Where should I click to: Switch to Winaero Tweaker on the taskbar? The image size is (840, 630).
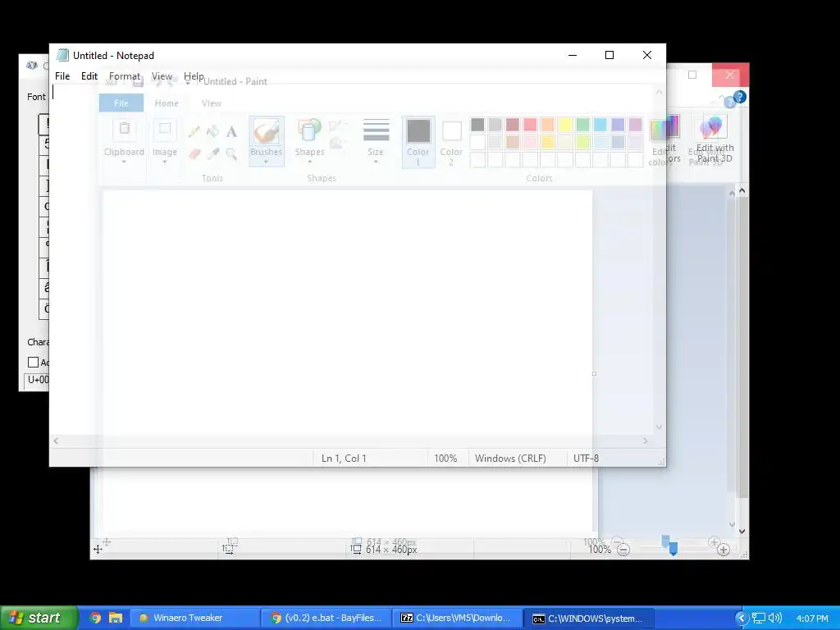(x=195, y=618)
